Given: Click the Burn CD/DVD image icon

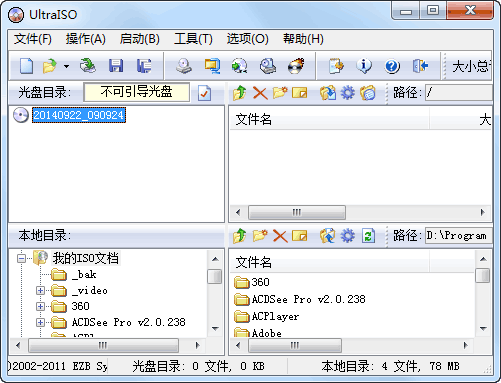Looking at the screenshot, I should click(x=296, y=66).
